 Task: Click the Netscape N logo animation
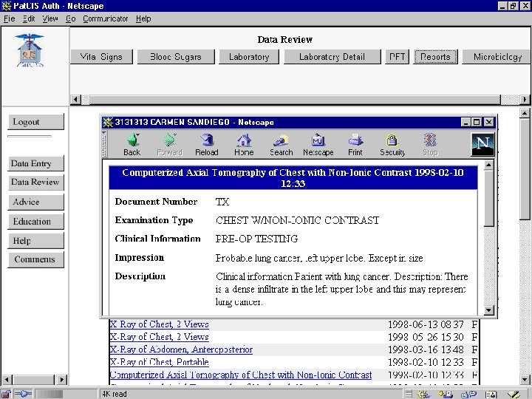(482, 144)
